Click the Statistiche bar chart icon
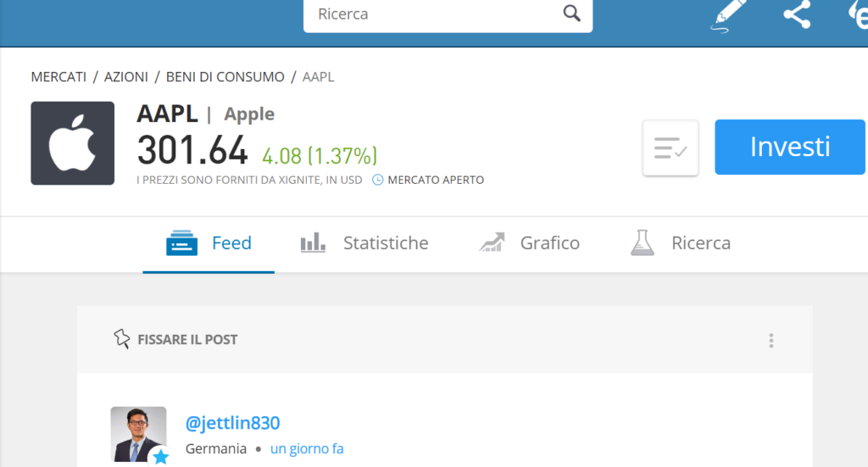The width and height of the screenshot is (868, 467). click(313, 242)
